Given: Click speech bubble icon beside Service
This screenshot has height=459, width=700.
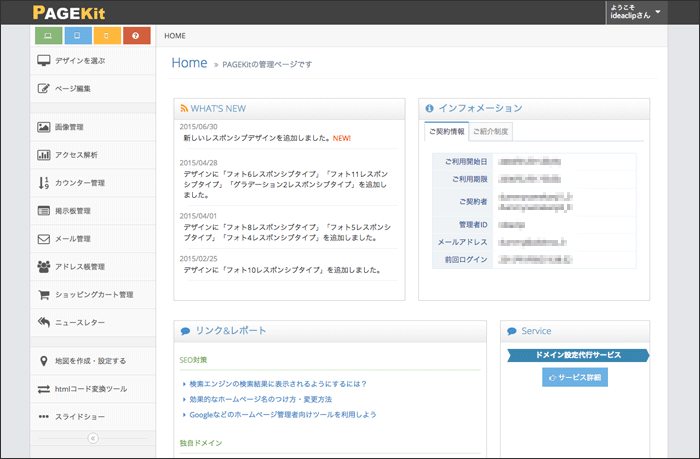Looking at the screenshot, I should click(512, 331).
